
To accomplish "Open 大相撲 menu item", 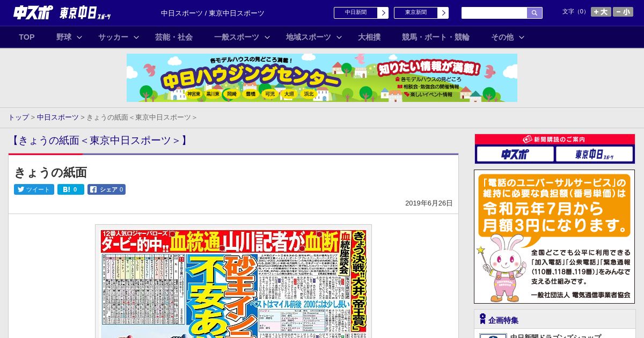I will point(369,37).
